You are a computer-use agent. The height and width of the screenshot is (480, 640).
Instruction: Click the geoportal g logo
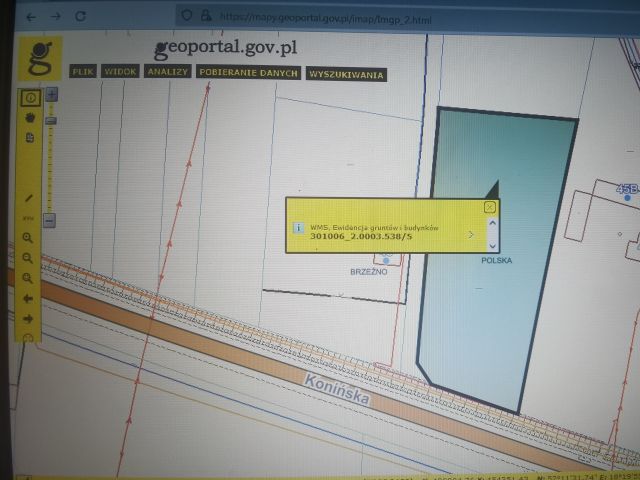click(x=40, y=58)
